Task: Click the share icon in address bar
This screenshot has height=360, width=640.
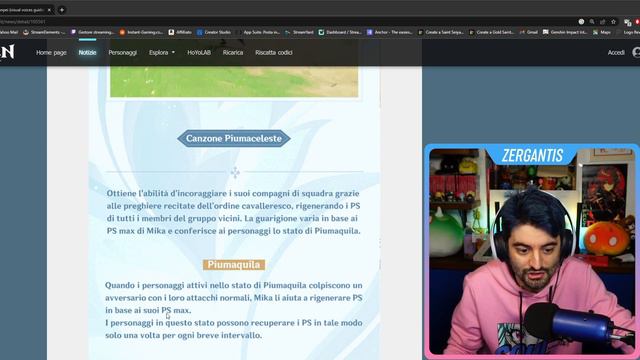Action: tap(602, 22)
